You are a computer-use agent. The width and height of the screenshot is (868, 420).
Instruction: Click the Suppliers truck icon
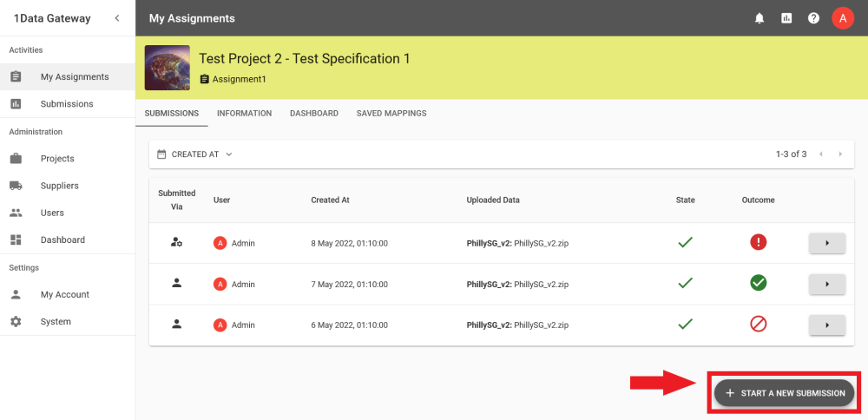pos(16,186)
